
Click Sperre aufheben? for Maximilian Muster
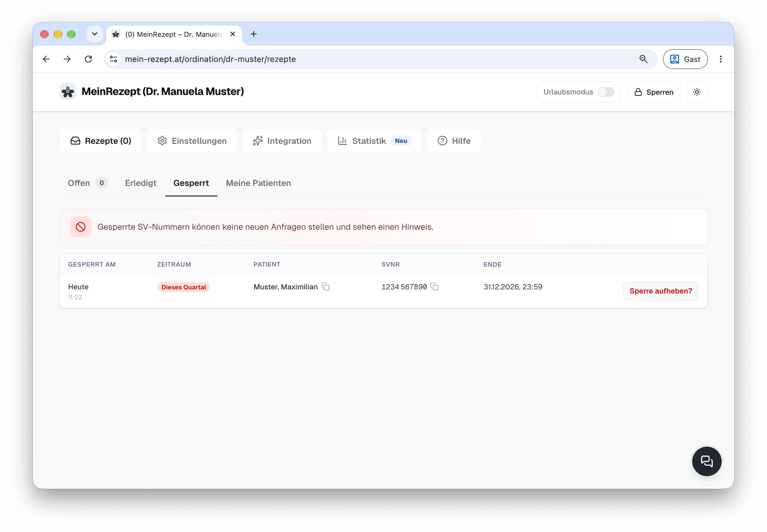point(660,291)
